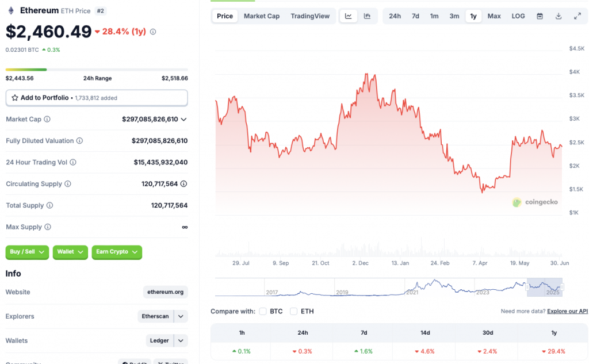
Task: Click the $2,518.66 range high value
Action: tap(175, 78)
